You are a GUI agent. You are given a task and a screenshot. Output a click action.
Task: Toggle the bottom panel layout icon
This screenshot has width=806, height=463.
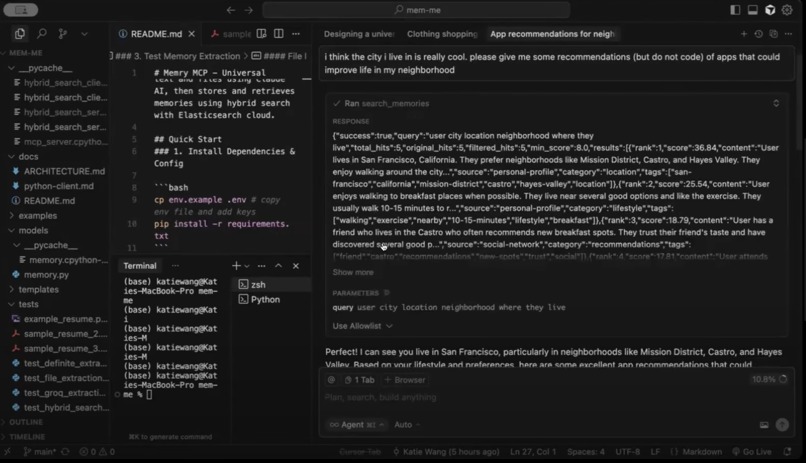[753, 10]
